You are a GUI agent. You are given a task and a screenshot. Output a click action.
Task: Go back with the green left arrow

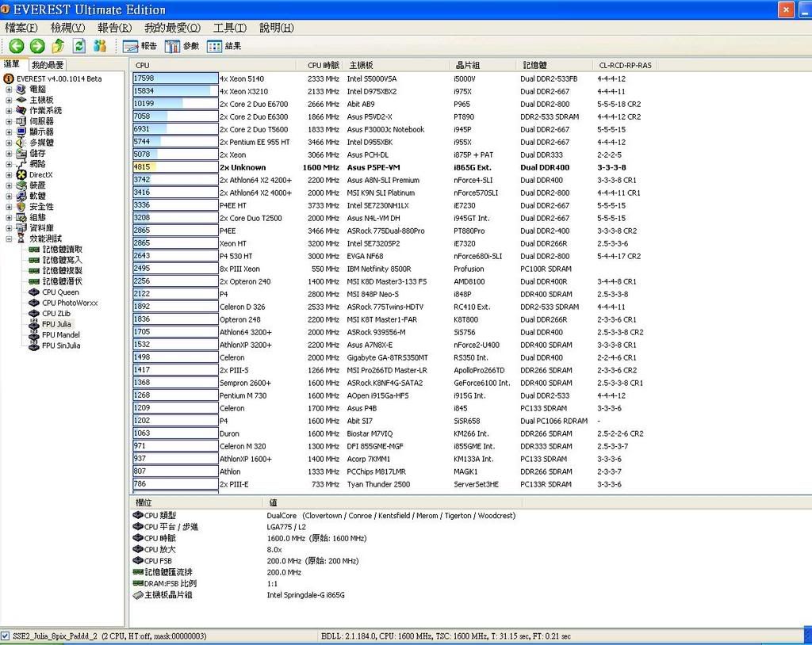17,46
